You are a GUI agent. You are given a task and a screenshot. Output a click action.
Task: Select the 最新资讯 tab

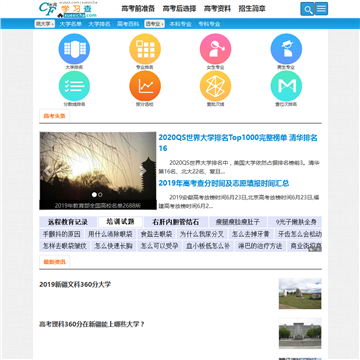[x=54, y=262]
